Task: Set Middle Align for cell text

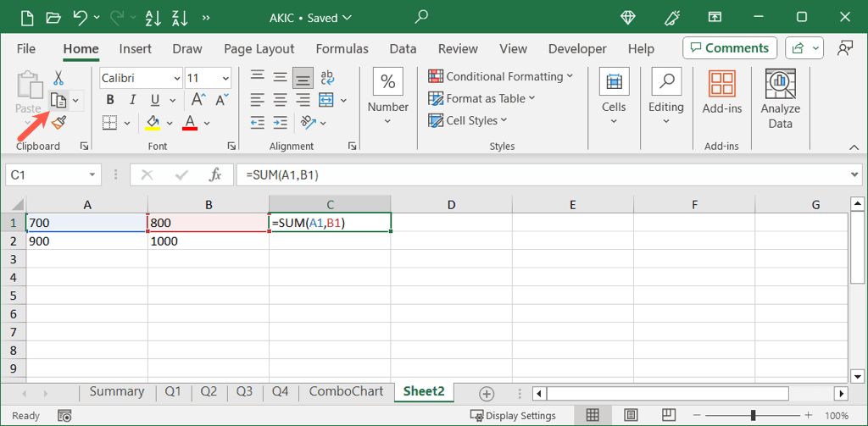Action: [280, 77]
